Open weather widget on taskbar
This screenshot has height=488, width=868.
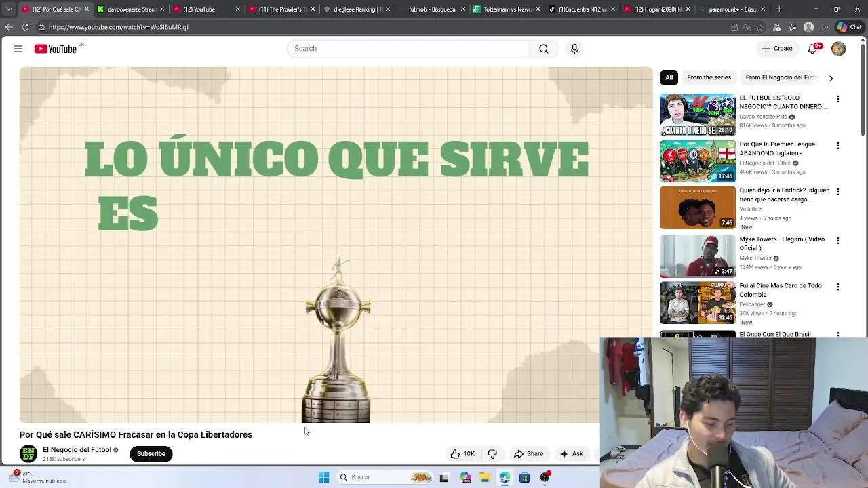pos(37,476)
